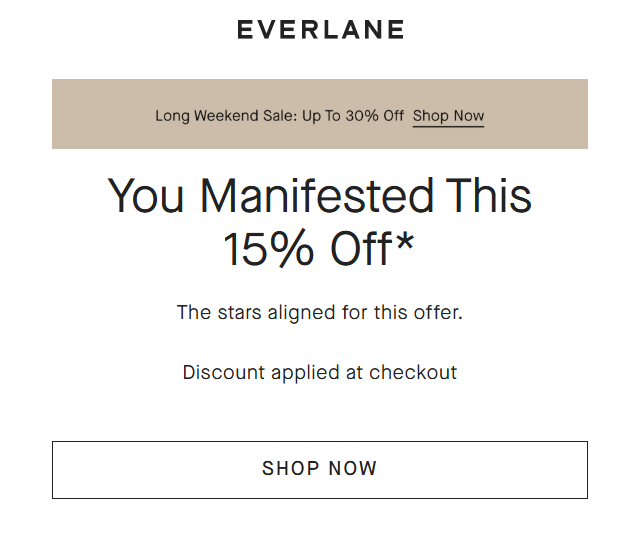The image size is (620, 539).
Task: Click the EVERLANE logo at top
Action: point(320,30)
